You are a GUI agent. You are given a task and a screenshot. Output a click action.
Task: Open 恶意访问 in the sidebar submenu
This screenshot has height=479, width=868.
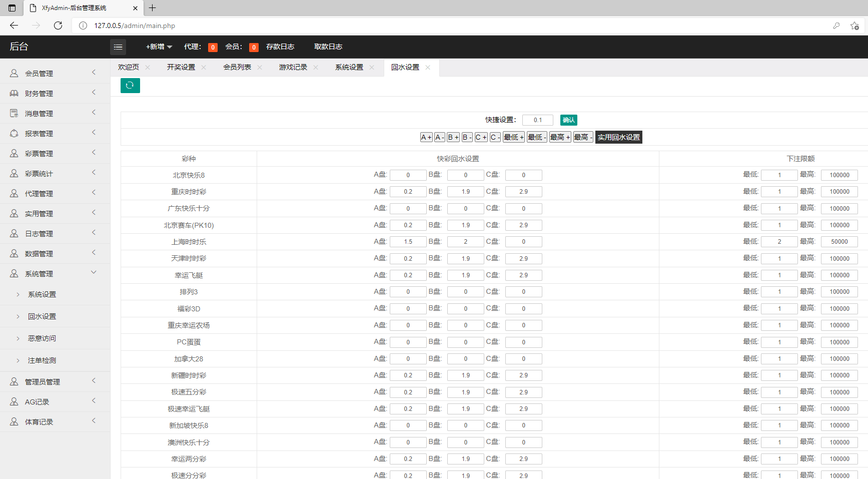pos(42,338)
